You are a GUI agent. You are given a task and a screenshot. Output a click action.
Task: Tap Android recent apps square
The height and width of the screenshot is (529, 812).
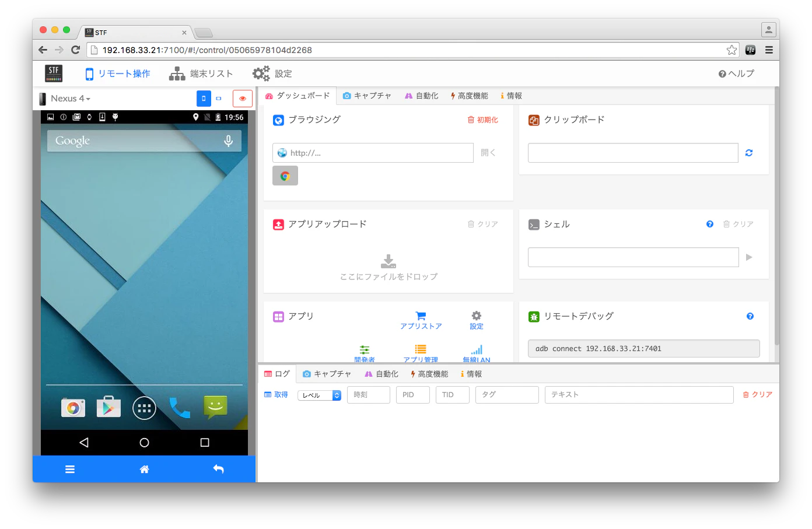[205, 443]
